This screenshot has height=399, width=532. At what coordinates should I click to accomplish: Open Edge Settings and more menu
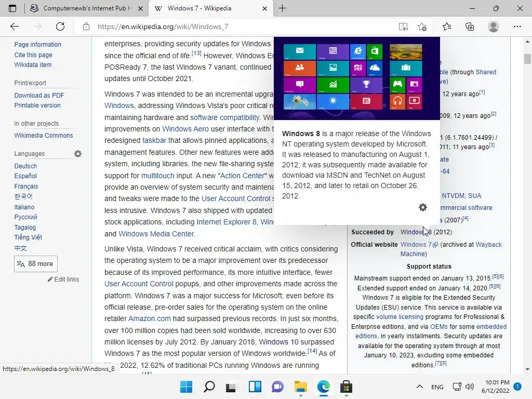pos(517,26)
